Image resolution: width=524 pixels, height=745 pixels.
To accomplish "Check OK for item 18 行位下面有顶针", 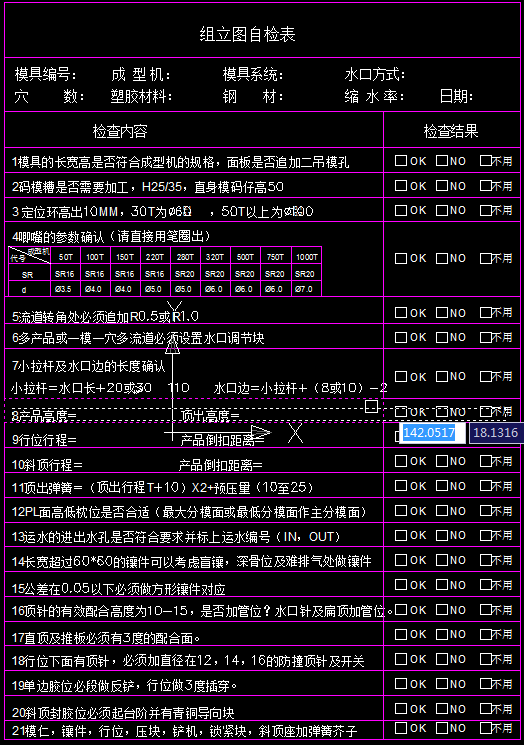I will [x=400, y=659].
